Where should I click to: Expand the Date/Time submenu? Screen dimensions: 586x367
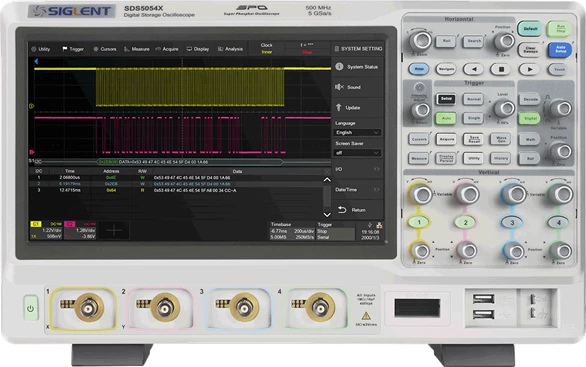click(x=357, y=189)
